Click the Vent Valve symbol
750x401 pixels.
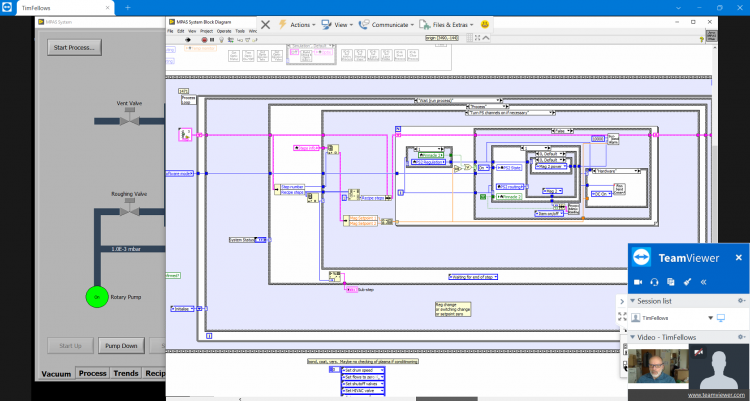pyautogui.click(x=129, y=118)
